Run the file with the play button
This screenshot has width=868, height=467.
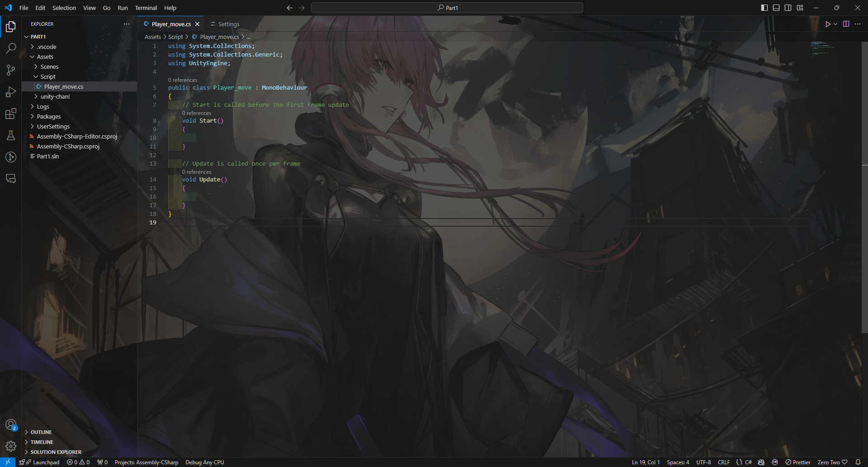pos(828,24)
